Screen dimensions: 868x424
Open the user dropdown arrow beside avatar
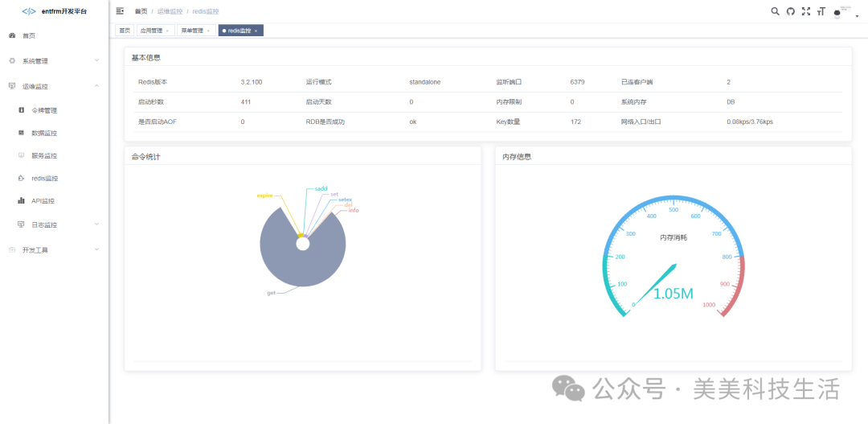(857, 17)
